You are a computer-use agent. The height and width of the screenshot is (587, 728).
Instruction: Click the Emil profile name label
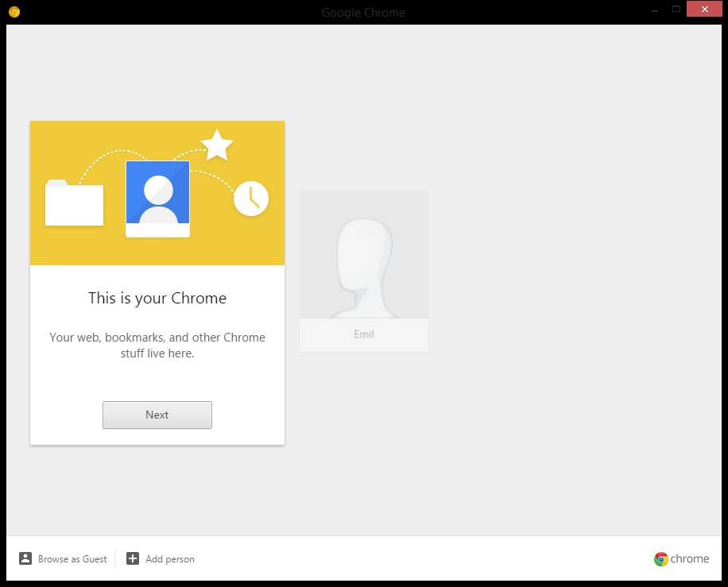click(363, 334)
